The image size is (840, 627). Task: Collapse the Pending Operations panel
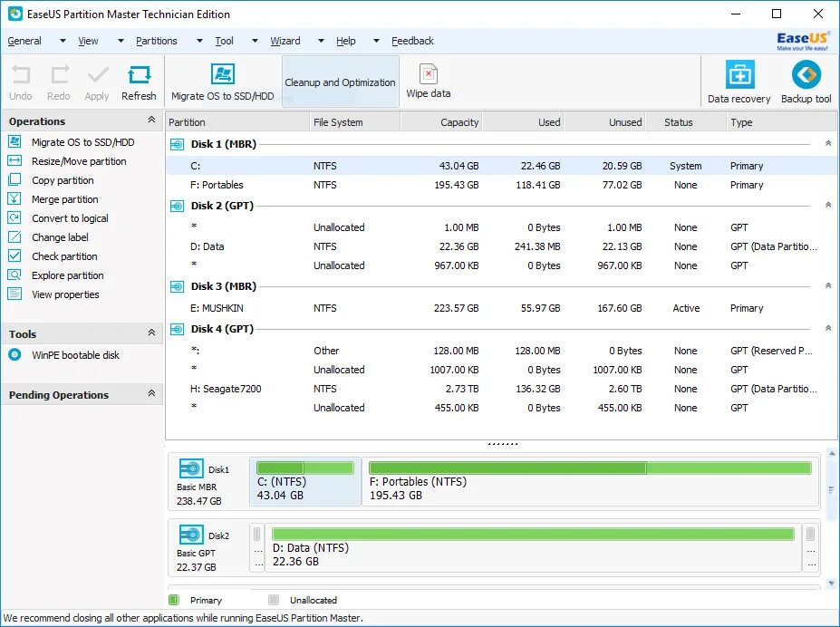151,393
